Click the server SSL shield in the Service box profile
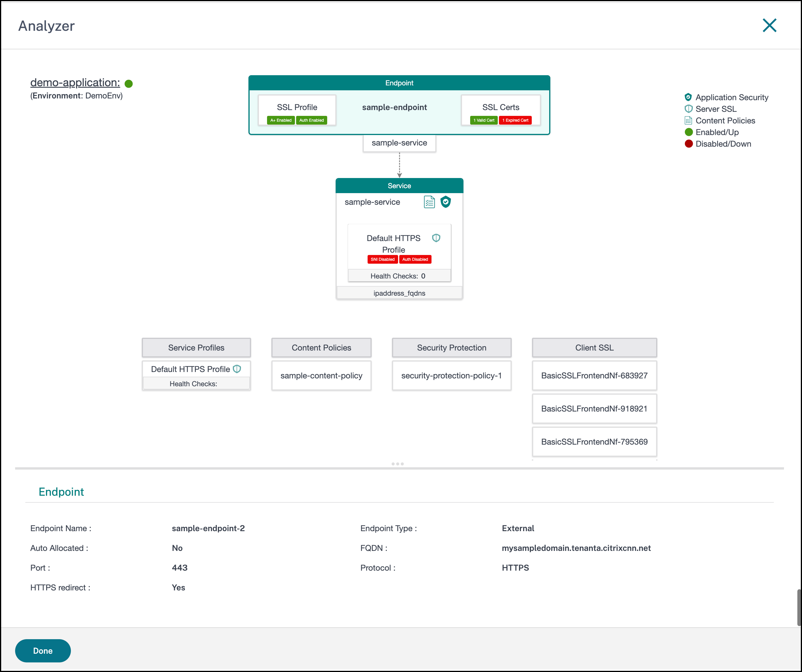The height and width of the screenshot is (672, 802). pyautogui.click(x=436, y=238)
